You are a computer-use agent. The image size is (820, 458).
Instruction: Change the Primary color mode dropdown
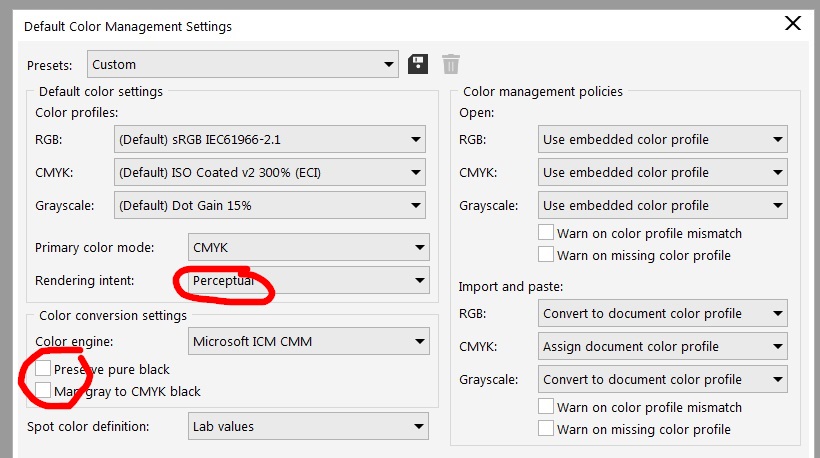pos(308,247)
